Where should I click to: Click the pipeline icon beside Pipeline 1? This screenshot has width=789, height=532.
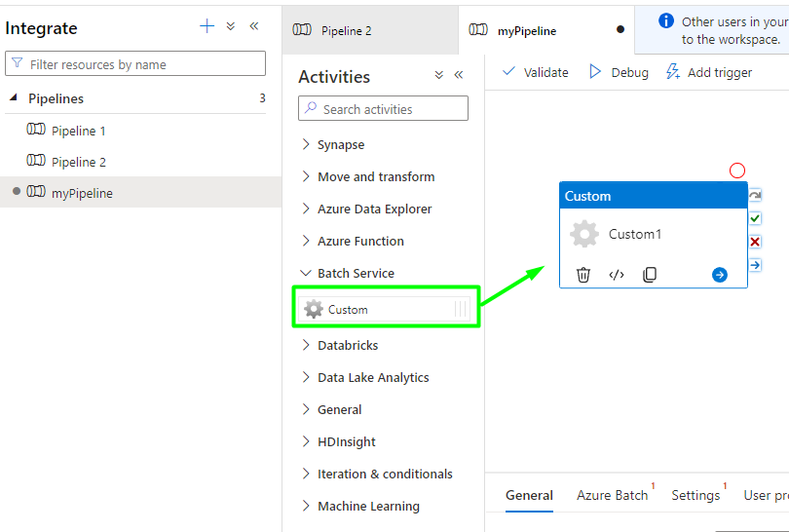(x=36, y=130)
